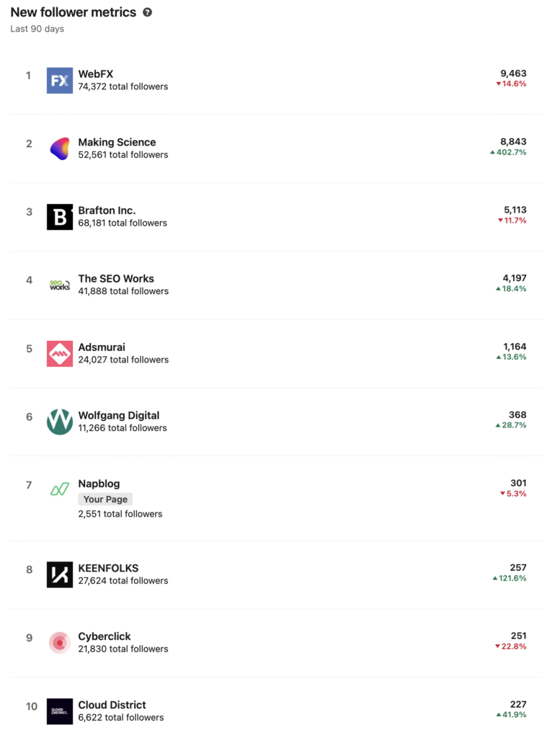
Task: Click the KEENFOLKS logo icon
Action: coord(60,574)
